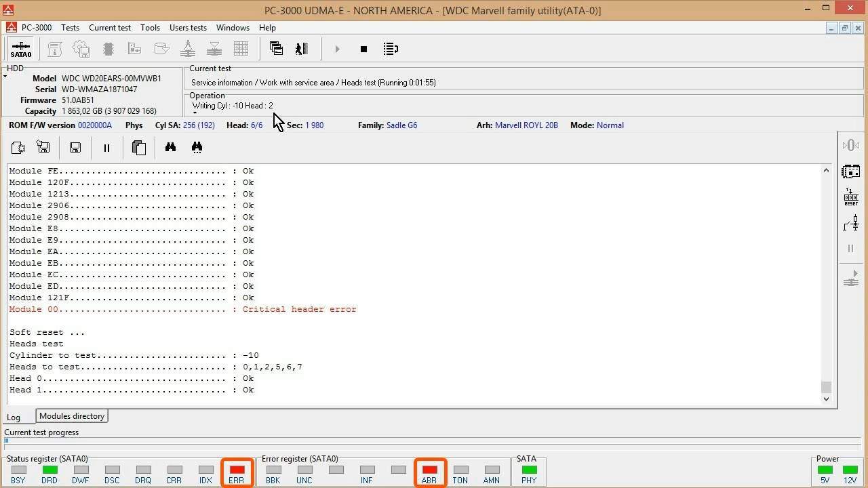
Task: Click the PC-3000 board icon in right sidebar
Action: (x=851, y=171)
